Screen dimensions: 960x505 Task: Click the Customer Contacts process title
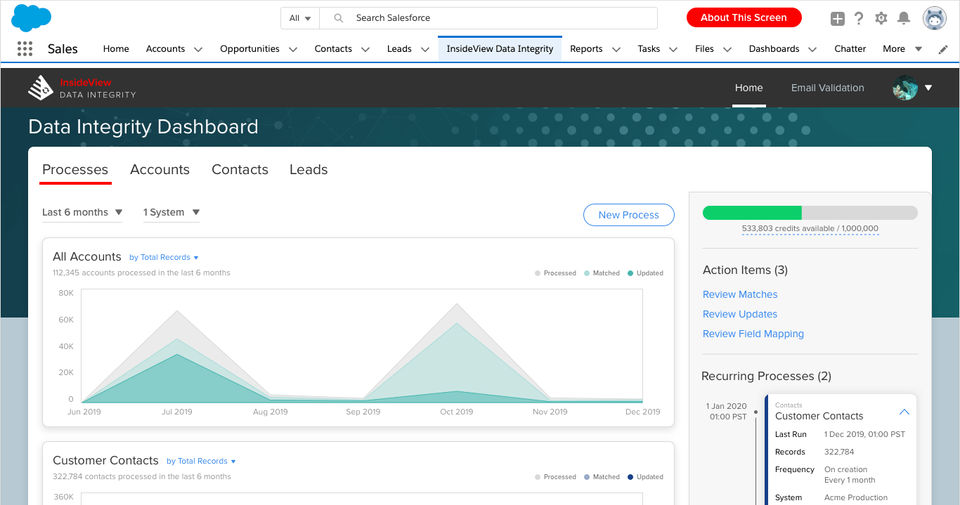[x=819, y=416]
